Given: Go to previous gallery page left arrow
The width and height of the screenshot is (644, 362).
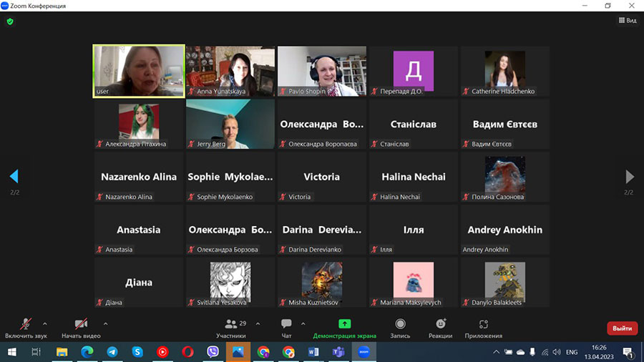Looking at the screenshot, I should 14,176.
